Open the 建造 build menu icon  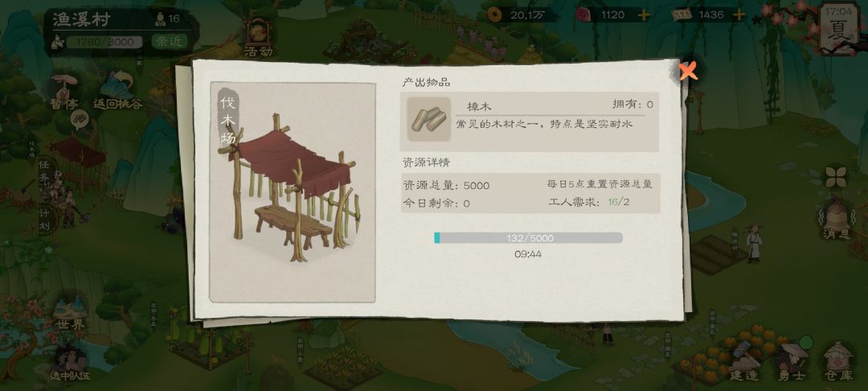pos(743,363)
